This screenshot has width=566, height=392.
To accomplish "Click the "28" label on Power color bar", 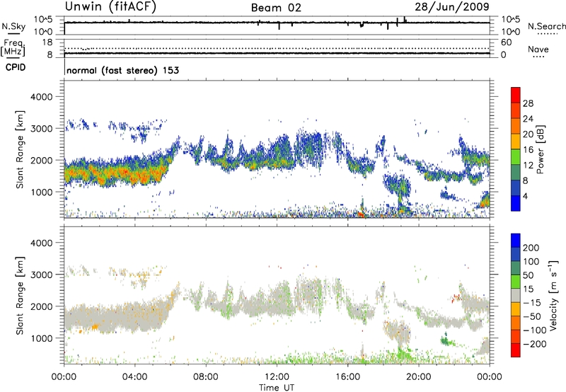I will (528, 103).
